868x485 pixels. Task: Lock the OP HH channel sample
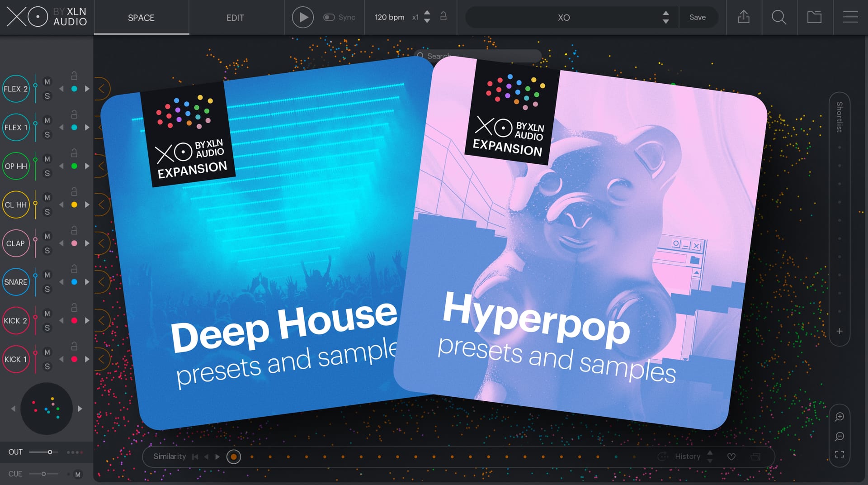74,153
